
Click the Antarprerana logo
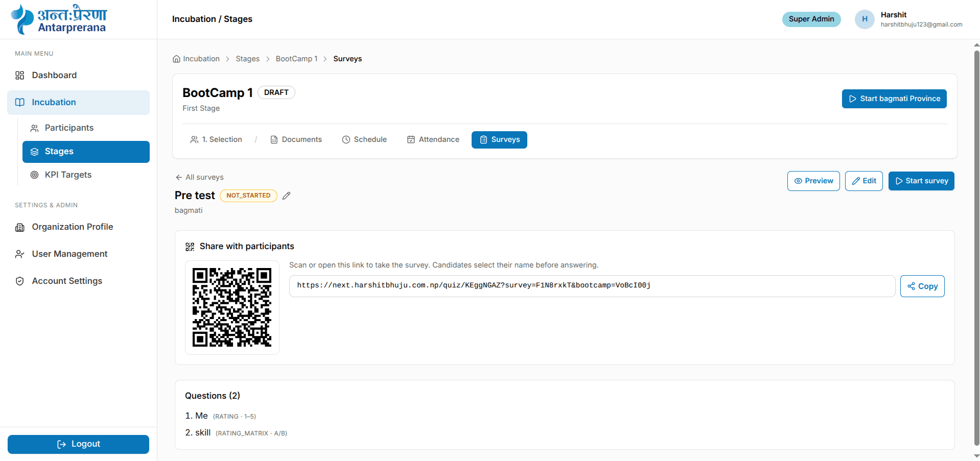59,19
